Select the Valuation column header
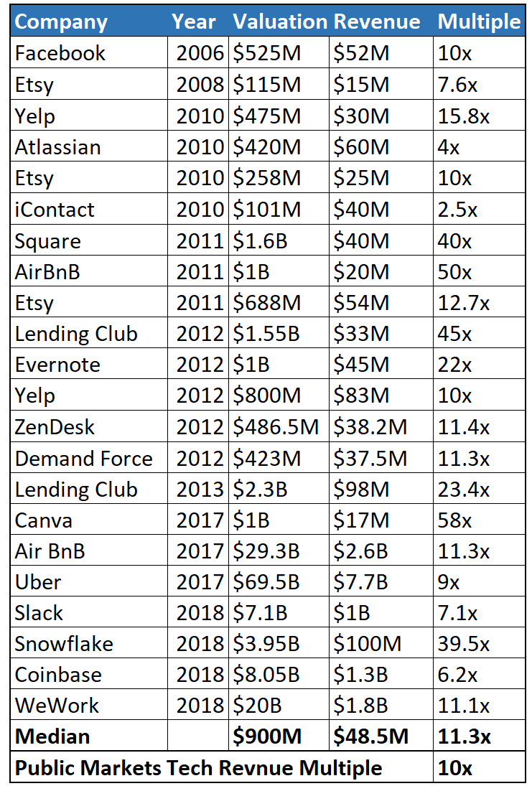 279,22
